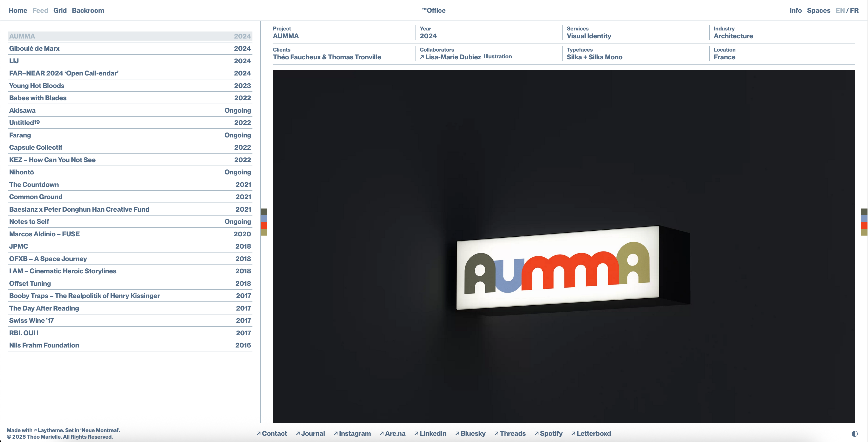The width and height of the screenshot is (868, 442).
Task: Click the red color swatch beside the list
Action: [264, 225]
